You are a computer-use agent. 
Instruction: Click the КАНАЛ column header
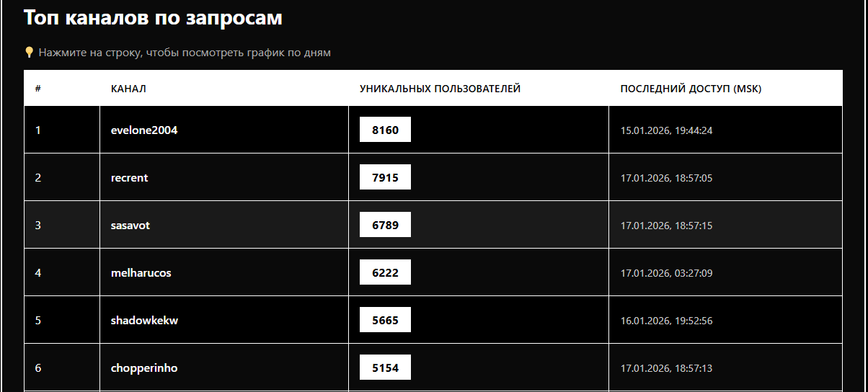point(128,89)
